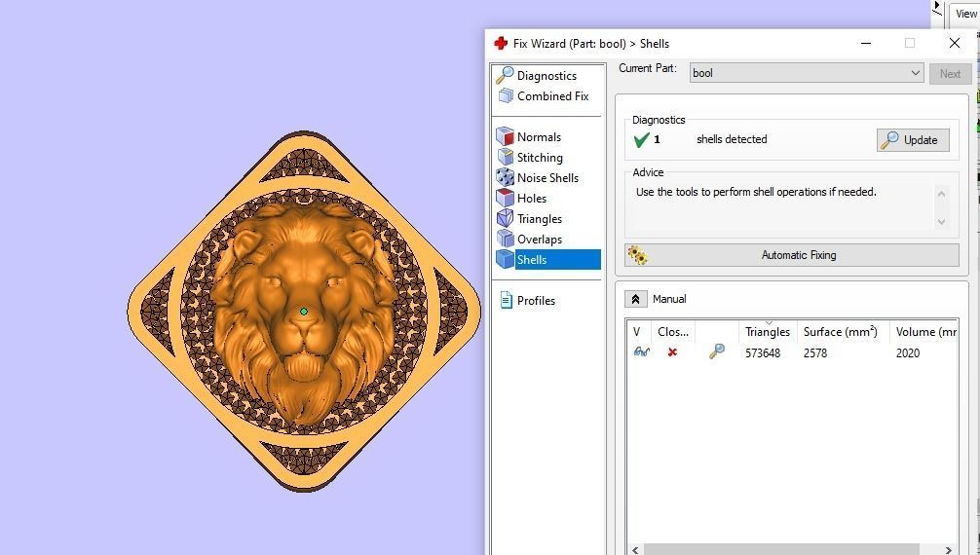Click the Clos... column header

[673, 332]
